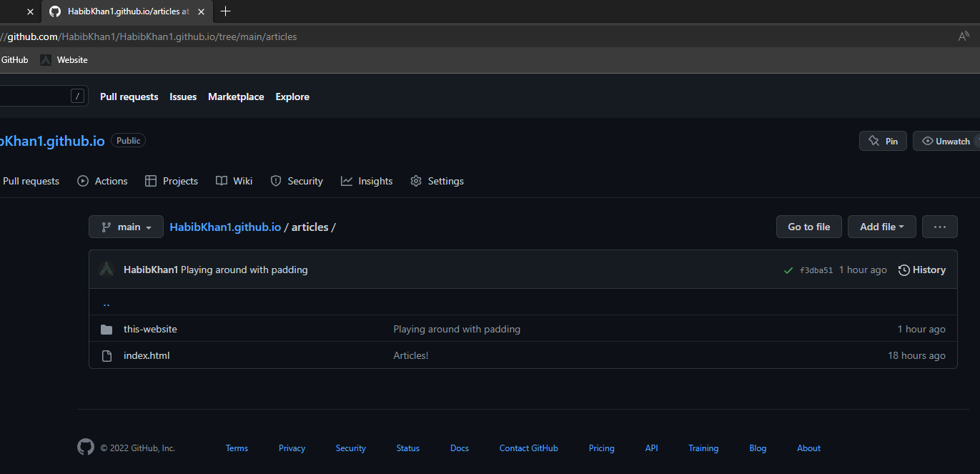Click the "1 hour ago" timestamp in the this-website row
This screenshot has height=474, width=980.
tap(921, 329)
